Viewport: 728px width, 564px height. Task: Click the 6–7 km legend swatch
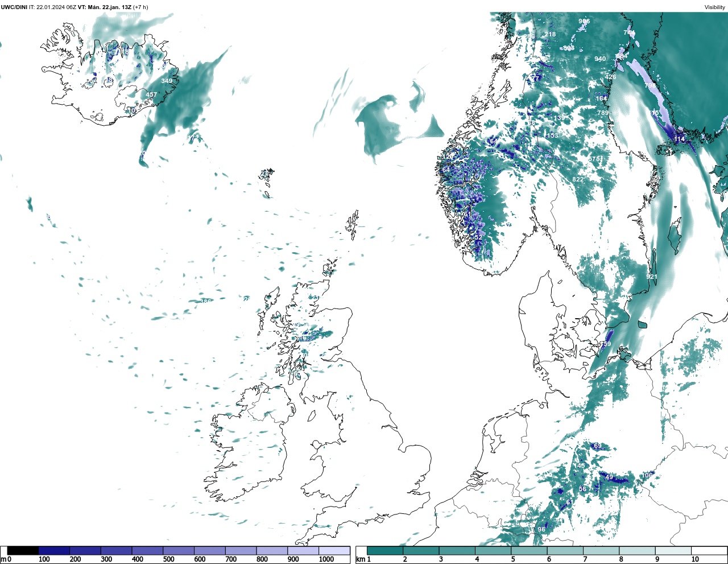565,550
